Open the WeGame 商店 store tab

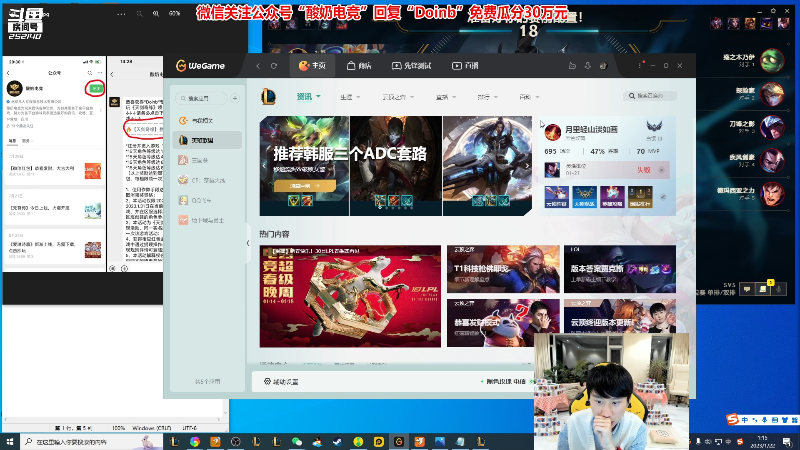pyautogui.click(x=359, y=66)
